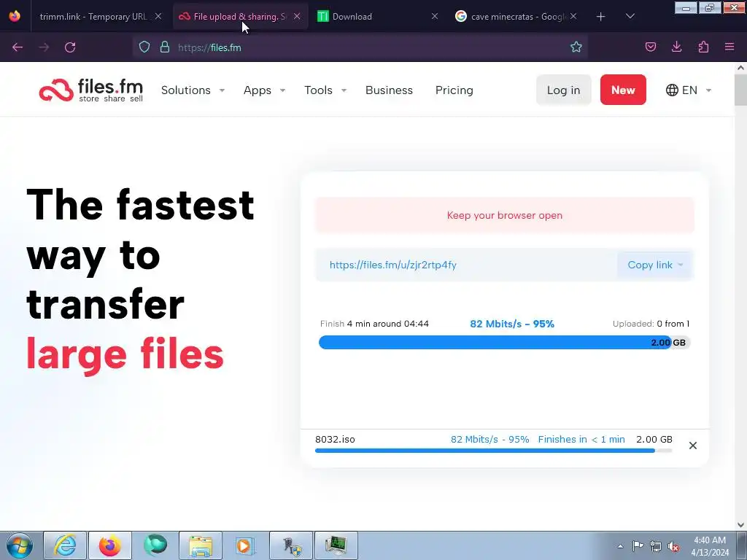
Task: Close the File upload & sharing tab
Action: (297, 16)
